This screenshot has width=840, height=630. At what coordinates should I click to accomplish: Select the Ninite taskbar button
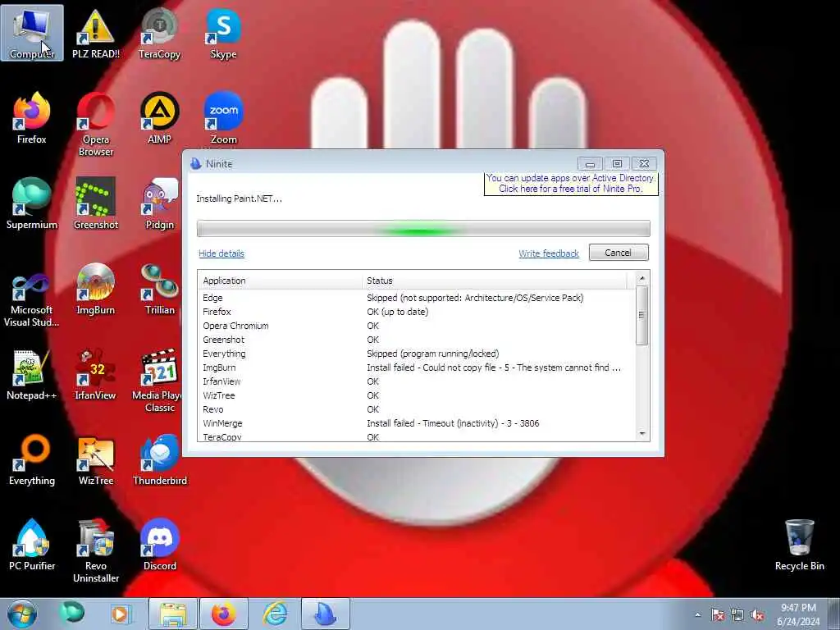[325, 614]
